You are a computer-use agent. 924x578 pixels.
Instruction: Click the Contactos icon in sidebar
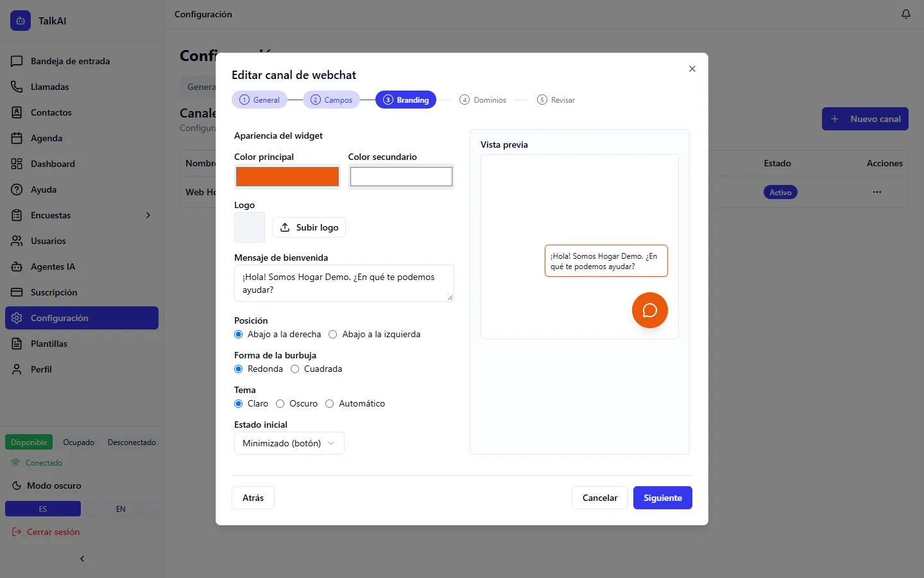point(17,112)
